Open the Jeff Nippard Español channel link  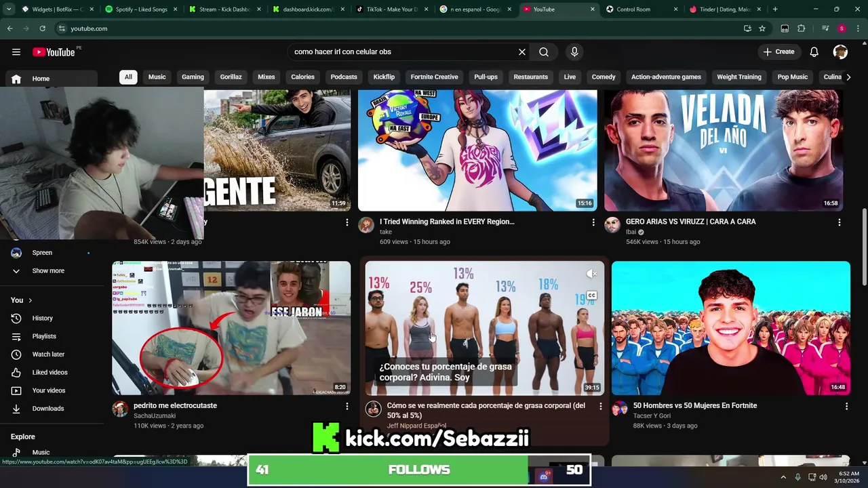tap(416, 426)
